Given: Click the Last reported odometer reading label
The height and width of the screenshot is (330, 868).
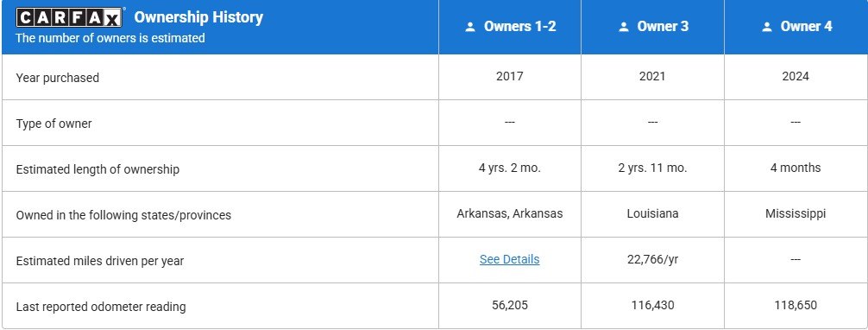Looking at the screenshot, I should click(x=101, y=307).
